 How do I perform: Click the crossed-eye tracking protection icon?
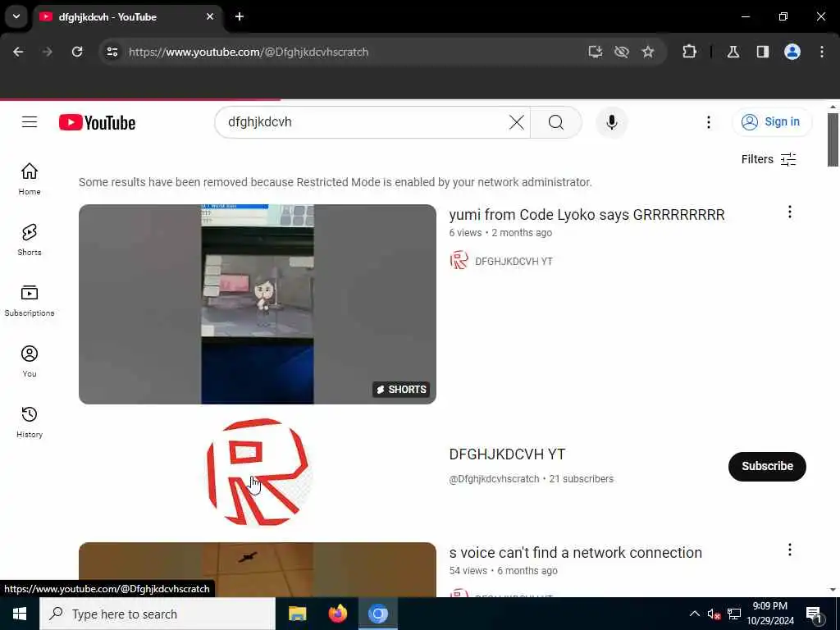622,52
